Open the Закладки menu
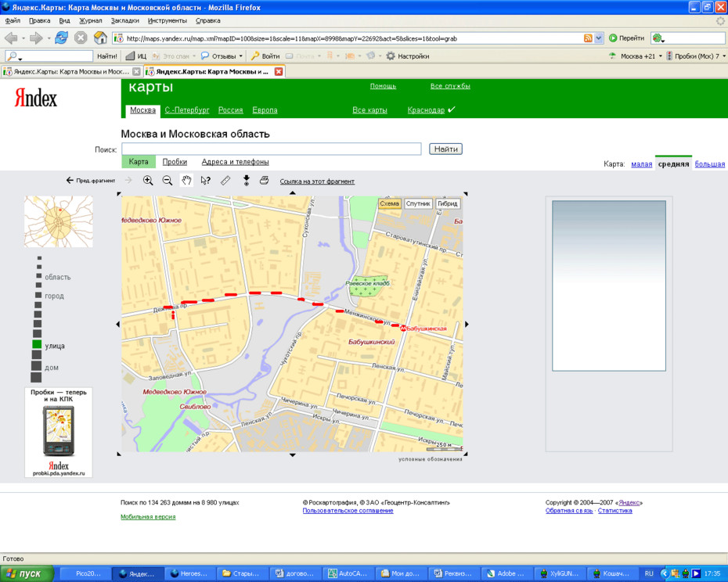Image resolution: width=728 pixels, height=582 pixels. click(x=125, y=20)
